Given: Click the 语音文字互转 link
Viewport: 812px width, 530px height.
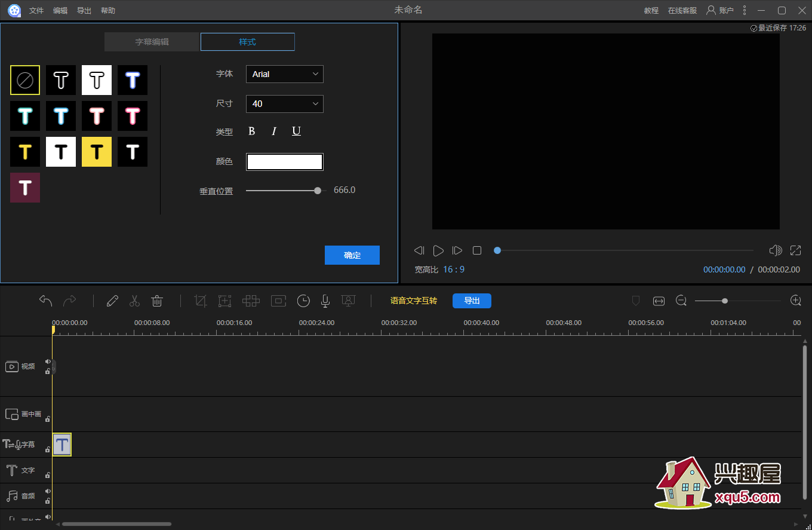Looking at the screenshot, I should click(414, 301).
